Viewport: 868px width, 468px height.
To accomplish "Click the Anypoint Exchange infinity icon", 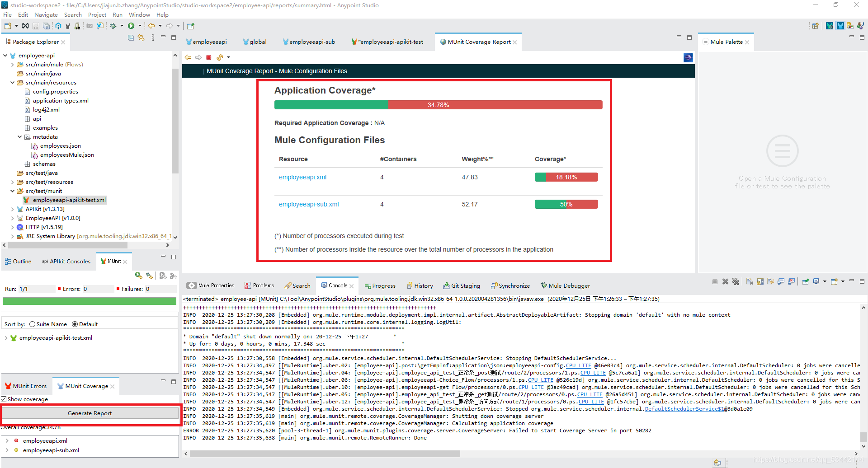I will coord(25,26).
